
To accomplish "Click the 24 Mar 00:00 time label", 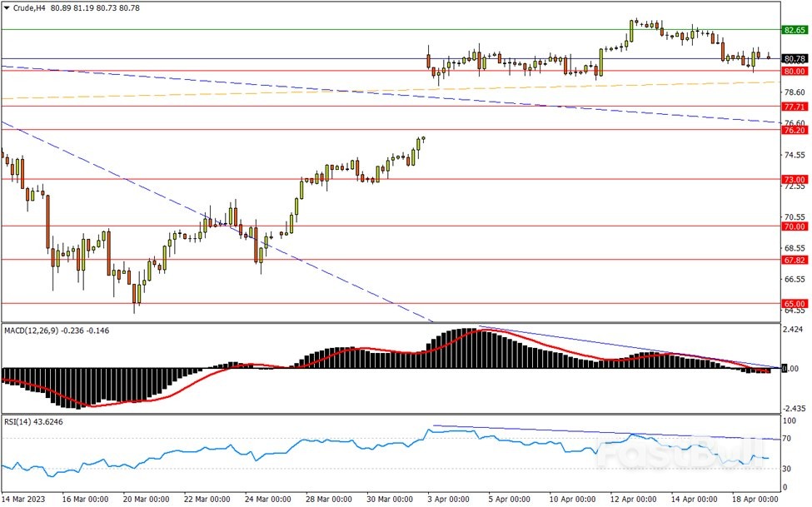I will click(269, 499).
